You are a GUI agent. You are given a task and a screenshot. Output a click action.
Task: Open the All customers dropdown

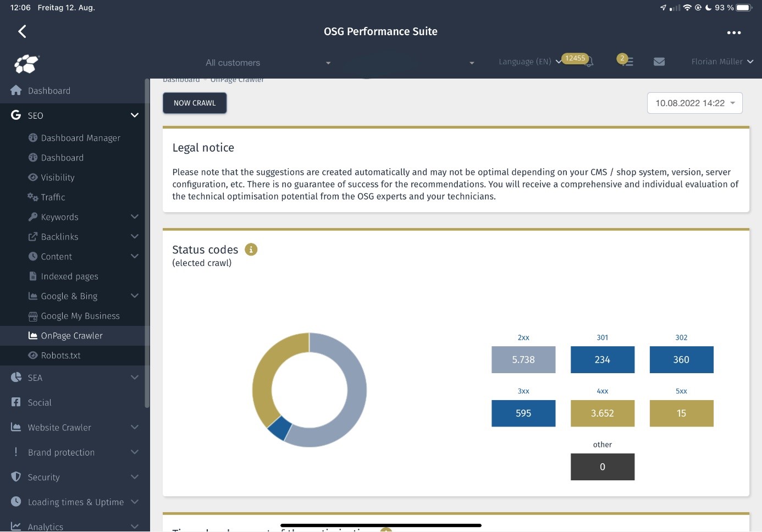click(x=268, y=63)
